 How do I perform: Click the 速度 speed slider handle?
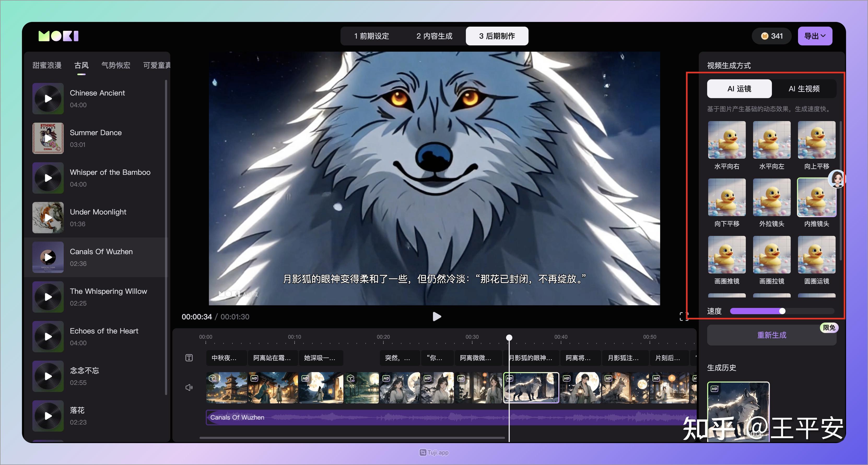click(783, 311)
